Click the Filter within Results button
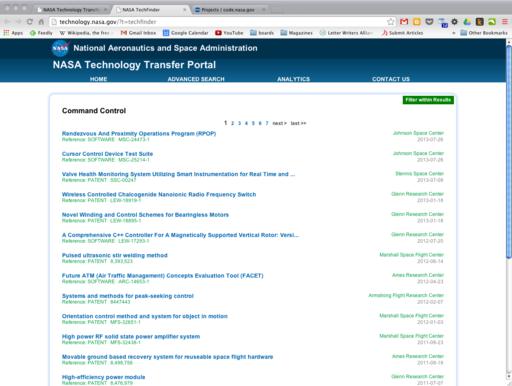This screenshot has height=386, width=512. [x=428, y=100]
